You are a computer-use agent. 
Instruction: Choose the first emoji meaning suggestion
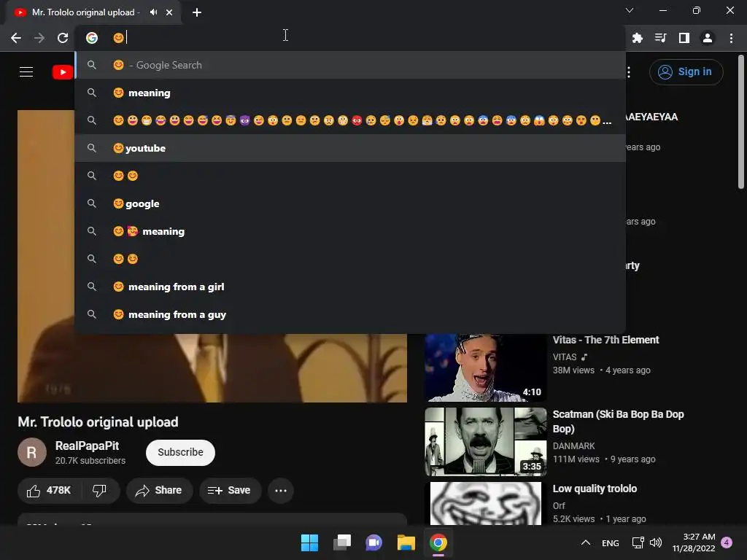[350, 93]
